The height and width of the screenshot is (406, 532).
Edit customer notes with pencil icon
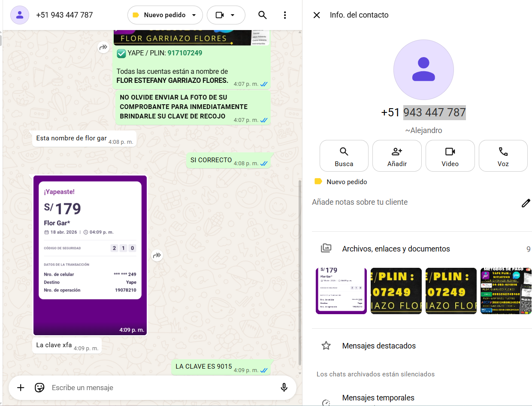[x=526, y=203]
